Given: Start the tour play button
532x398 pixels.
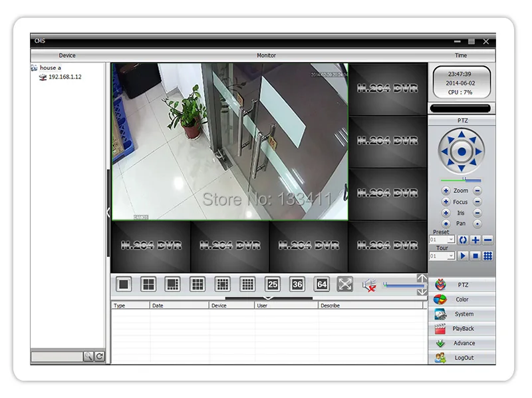Looking at the screenshot, I should 463,256.
